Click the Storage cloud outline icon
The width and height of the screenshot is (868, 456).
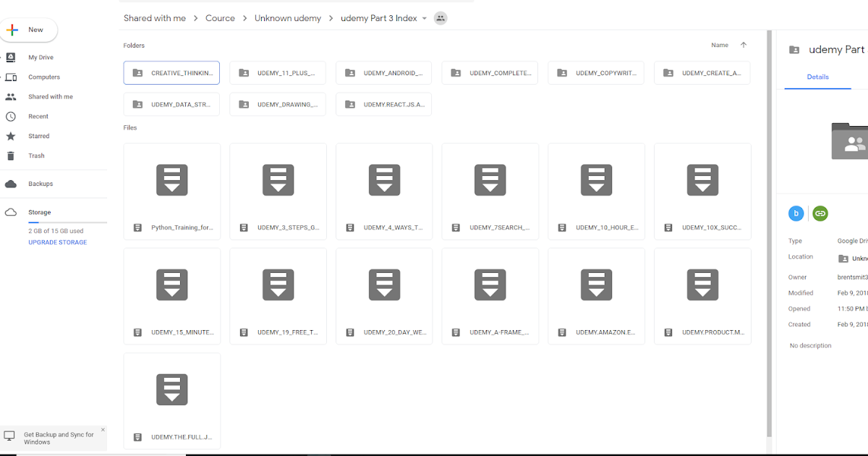pyautogui.click(x=11, y=212)
